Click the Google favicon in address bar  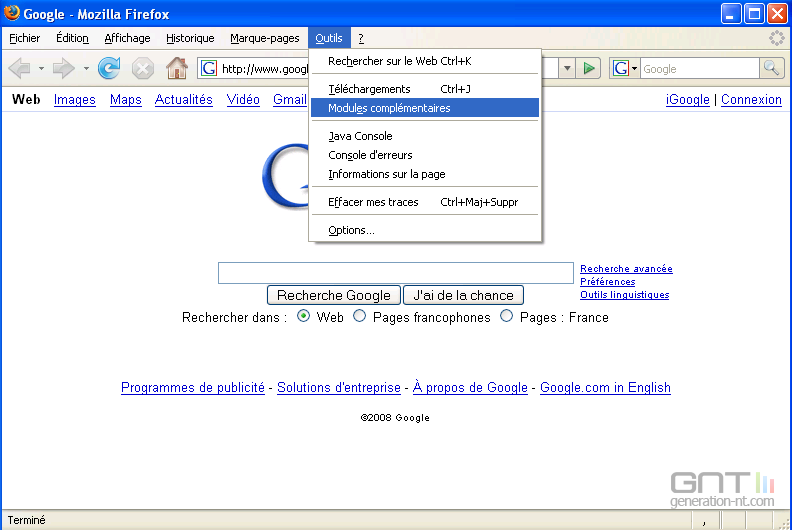click(209, 68)
